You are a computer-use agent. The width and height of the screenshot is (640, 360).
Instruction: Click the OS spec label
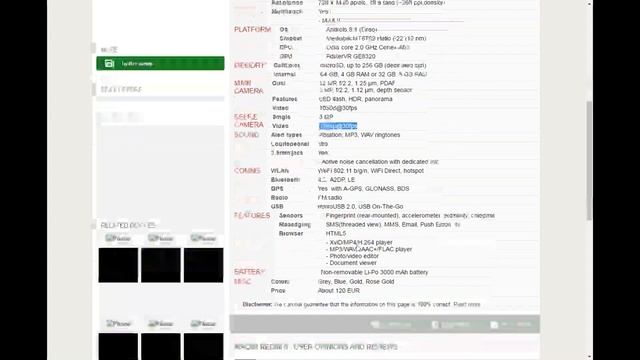[x=284, y=29]
